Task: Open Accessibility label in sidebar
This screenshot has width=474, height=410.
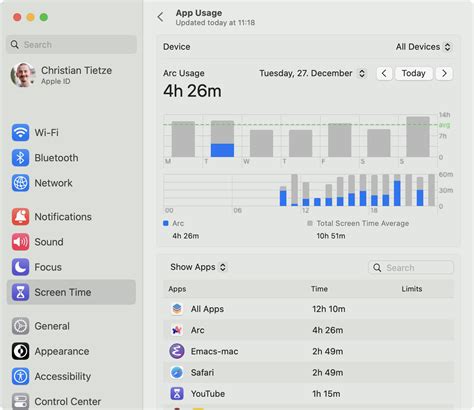Action: click(63, 376)
